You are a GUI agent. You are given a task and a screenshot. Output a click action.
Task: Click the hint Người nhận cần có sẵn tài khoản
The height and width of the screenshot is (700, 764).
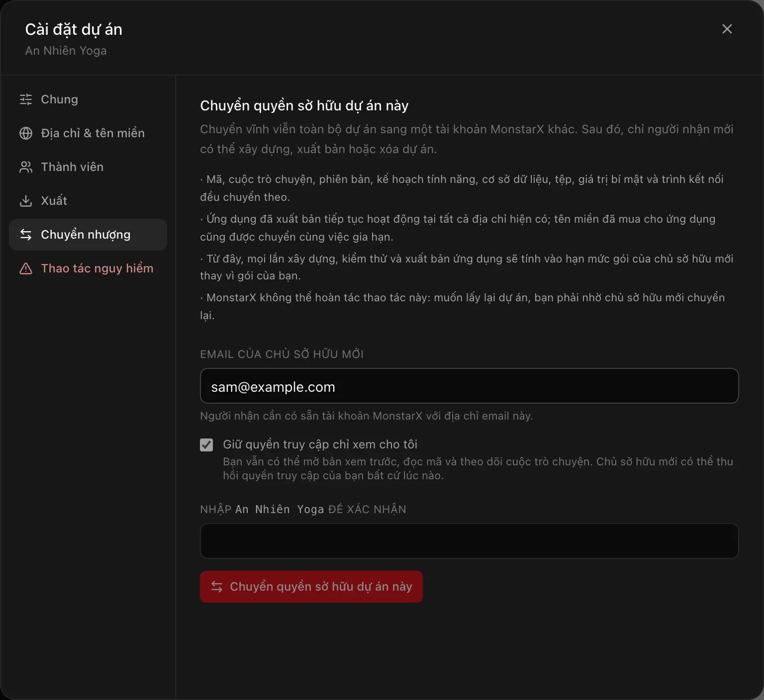(366, 416)
